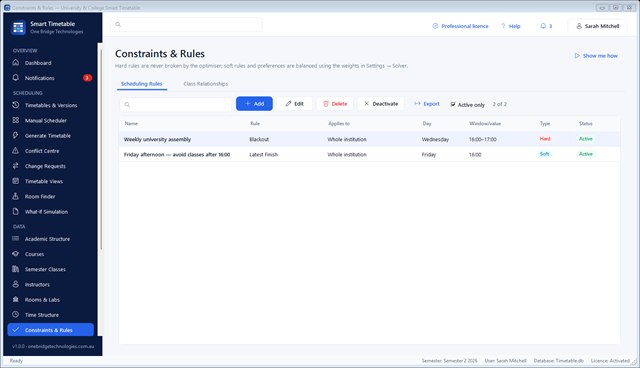The height and width of the screenshot is (368, 640).
Task: Open the Room Finder page
Action: [x=51, y=196]
